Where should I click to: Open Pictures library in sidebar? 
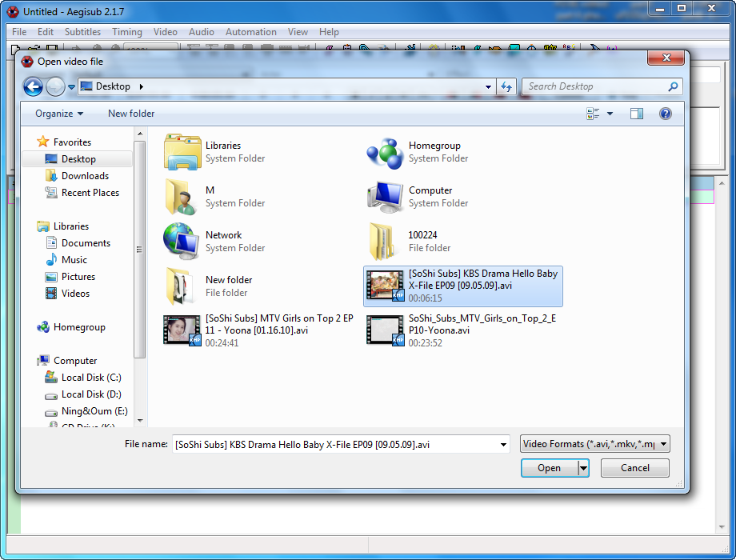70,277
